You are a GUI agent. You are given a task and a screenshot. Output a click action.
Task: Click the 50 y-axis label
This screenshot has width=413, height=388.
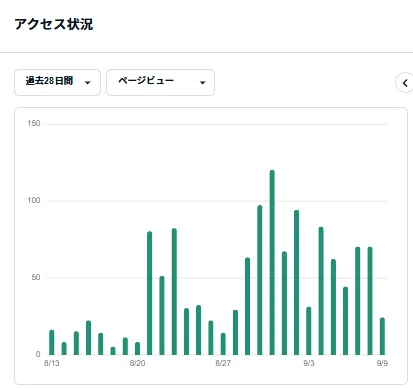[x=36, y=278]
